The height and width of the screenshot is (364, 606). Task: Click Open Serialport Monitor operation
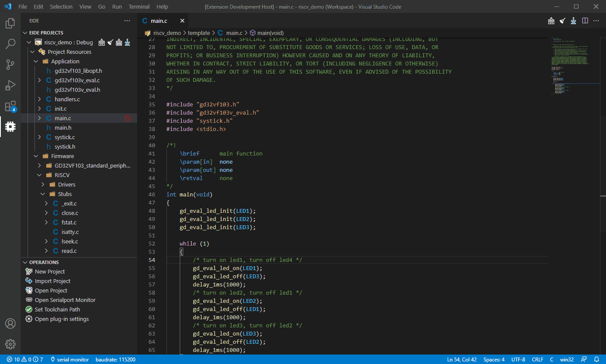point(65,300)
